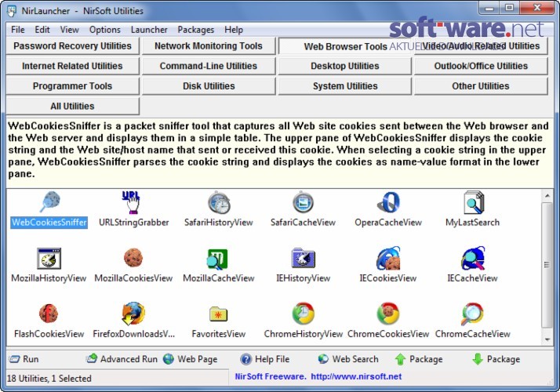Select the IEHistoryView icon

pyautogui.click(x=304, y=258)
